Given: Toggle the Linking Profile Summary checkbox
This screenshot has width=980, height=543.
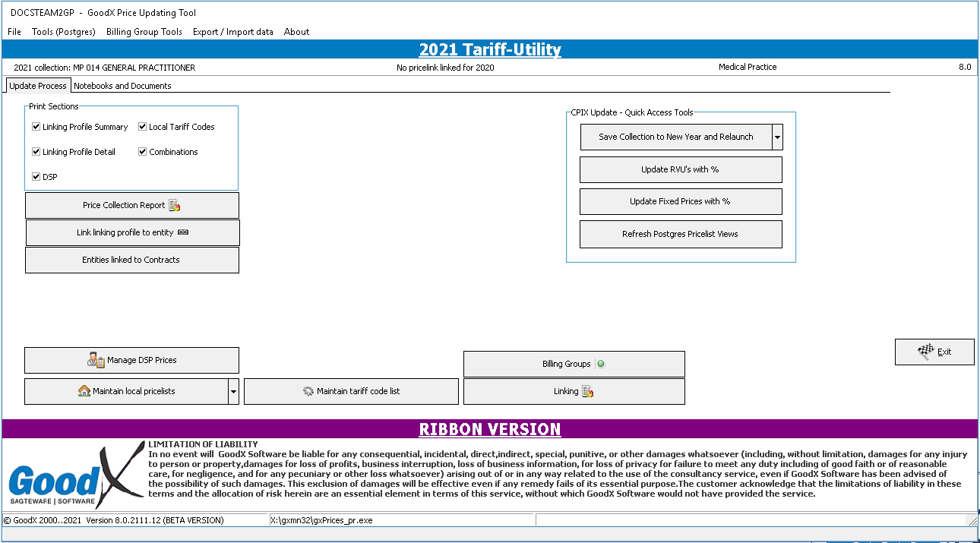Looking at the screenshot, I should pos(36,127).
